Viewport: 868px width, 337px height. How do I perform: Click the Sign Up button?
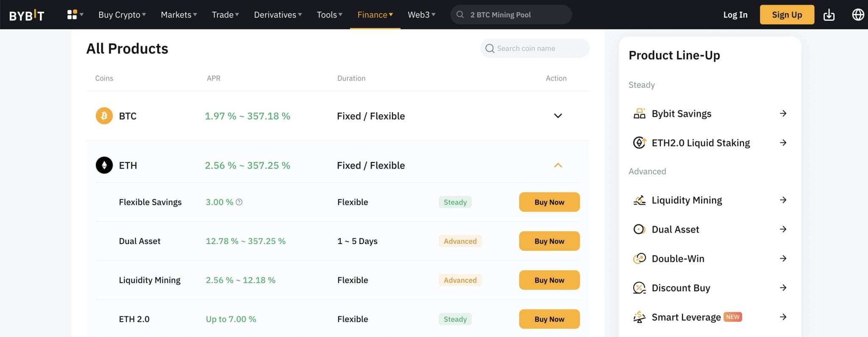787,15
